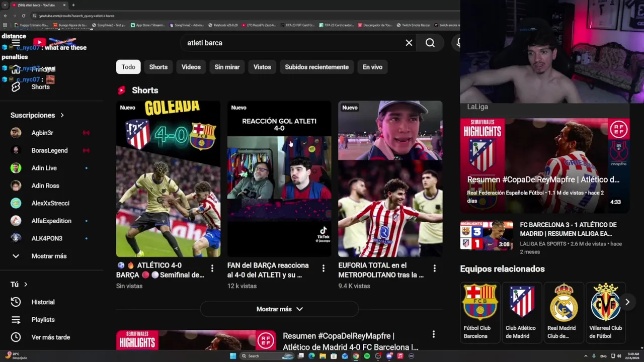Play LaLiga semifinales highlights panel video
Screen dimensions: 644x362
point(544,165)
